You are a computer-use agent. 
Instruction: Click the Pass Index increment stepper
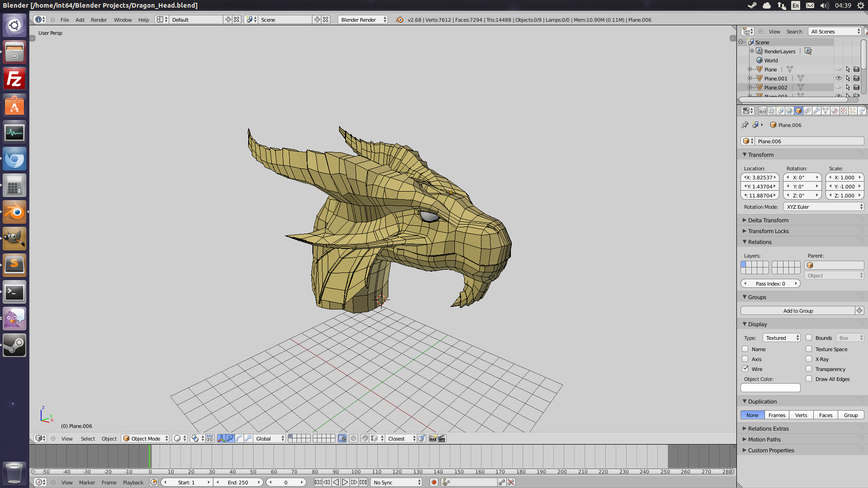pos(797,283)
